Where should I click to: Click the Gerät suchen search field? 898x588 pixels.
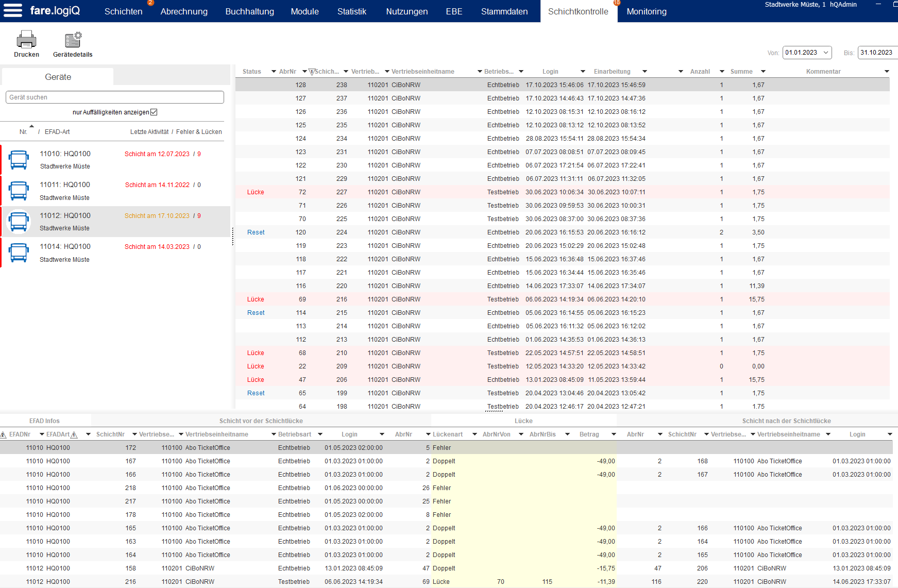[114, 97]
